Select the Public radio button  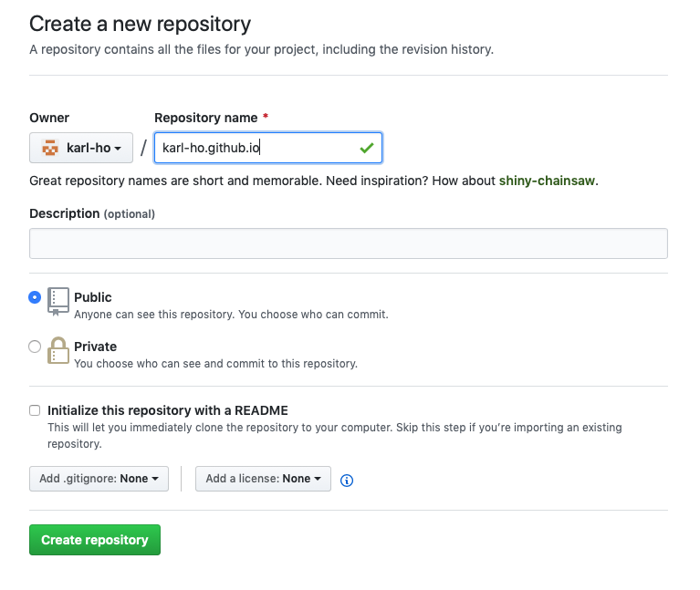click(x=35, y=297)
